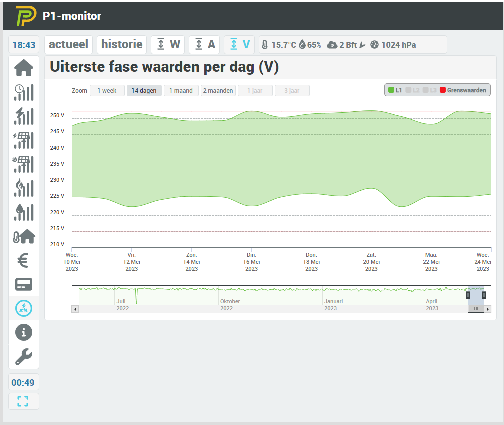Open the meter card icon
504x425 pixels.
tap(24, 284)
